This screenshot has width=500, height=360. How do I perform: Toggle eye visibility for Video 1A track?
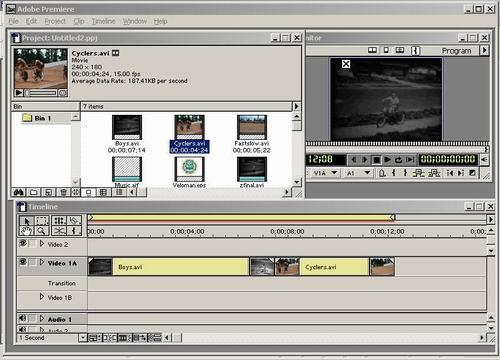coord(23,262)
